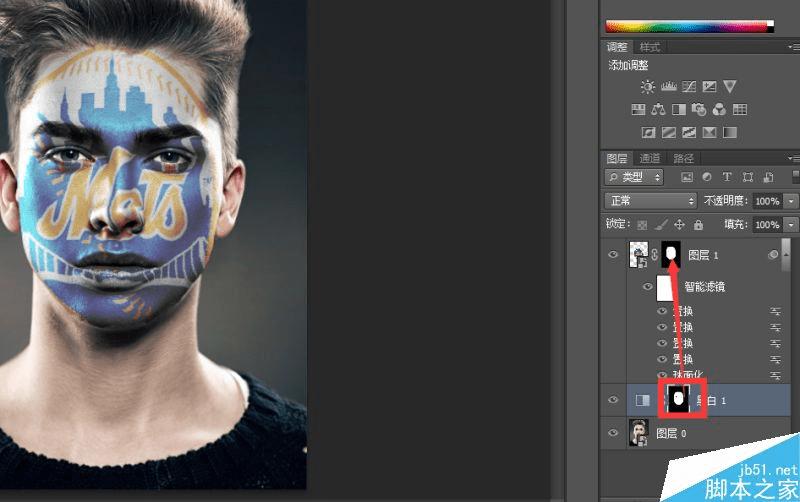Filter layers list by adjustment layers
Viewport: 800px width, 502px height.
(x=707, y=177)
